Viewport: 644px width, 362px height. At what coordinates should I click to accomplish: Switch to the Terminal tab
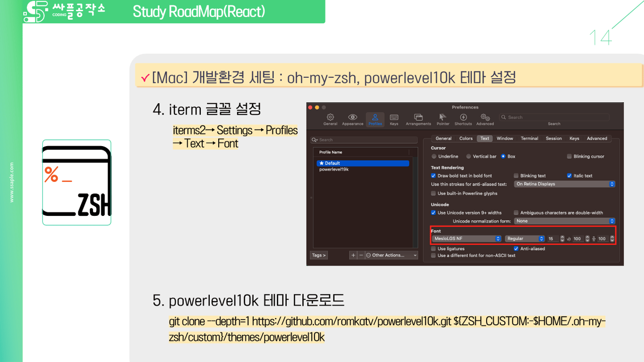[x=529, y=138]
